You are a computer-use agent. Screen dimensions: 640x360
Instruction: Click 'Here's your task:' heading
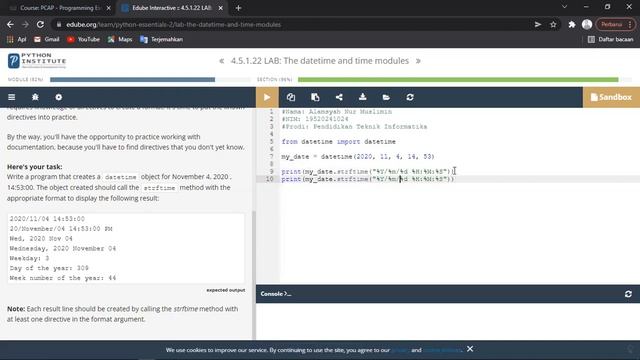[x=35, y=167]
